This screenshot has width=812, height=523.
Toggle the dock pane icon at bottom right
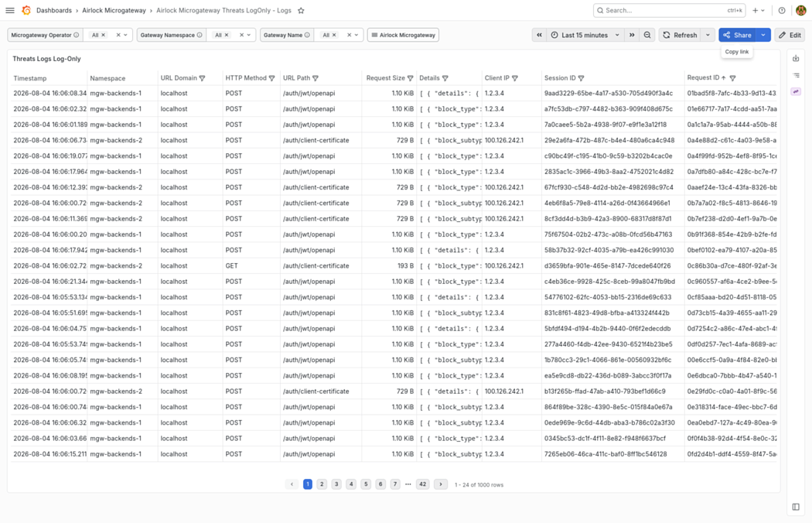796,507
